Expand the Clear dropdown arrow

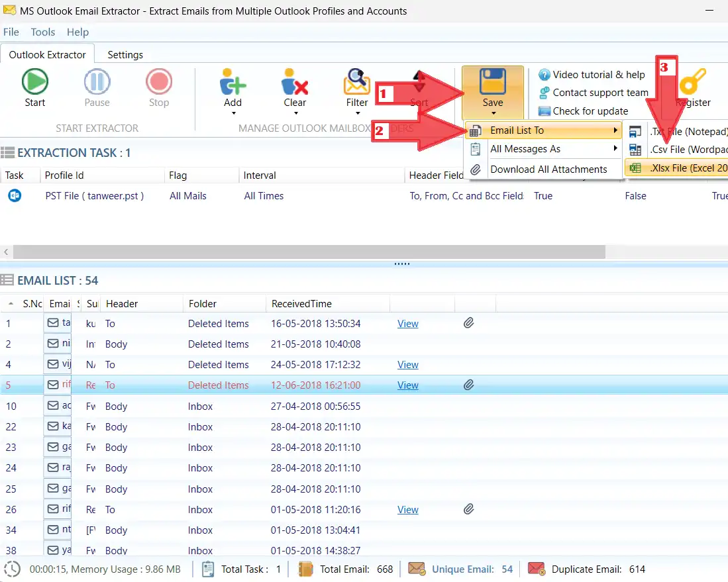(x=295, y=113)
